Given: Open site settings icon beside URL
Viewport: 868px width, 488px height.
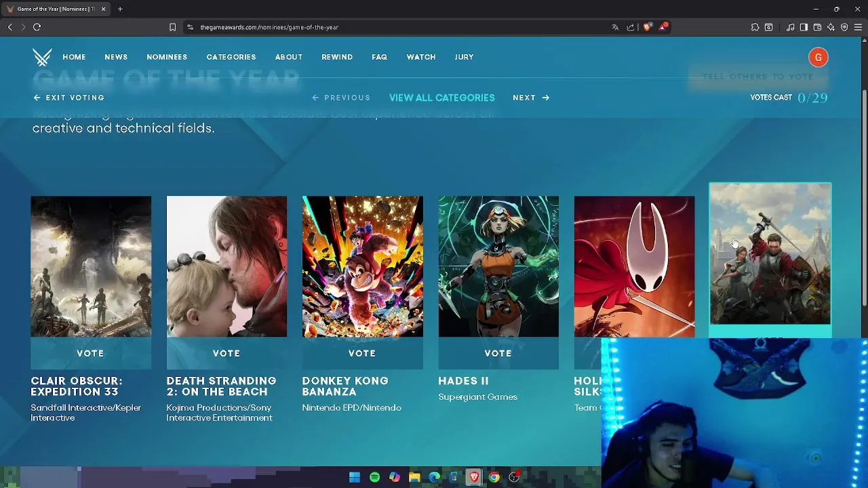Looking at the screenshot, I should (190, 27).
